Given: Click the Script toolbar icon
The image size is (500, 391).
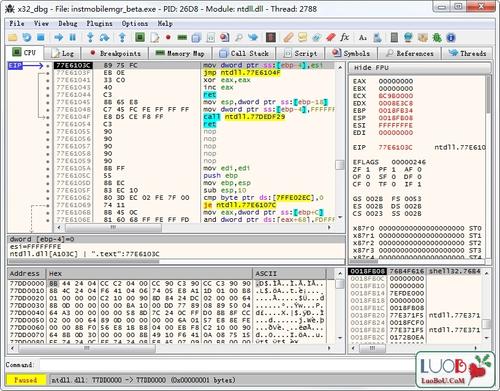Looking at the screenshot, I should pyautogui.click(x=211, y=37).
